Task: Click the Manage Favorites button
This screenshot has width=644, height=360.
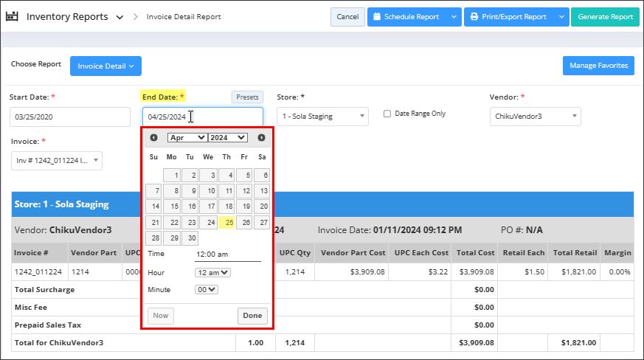Action: tap(598, 66)
